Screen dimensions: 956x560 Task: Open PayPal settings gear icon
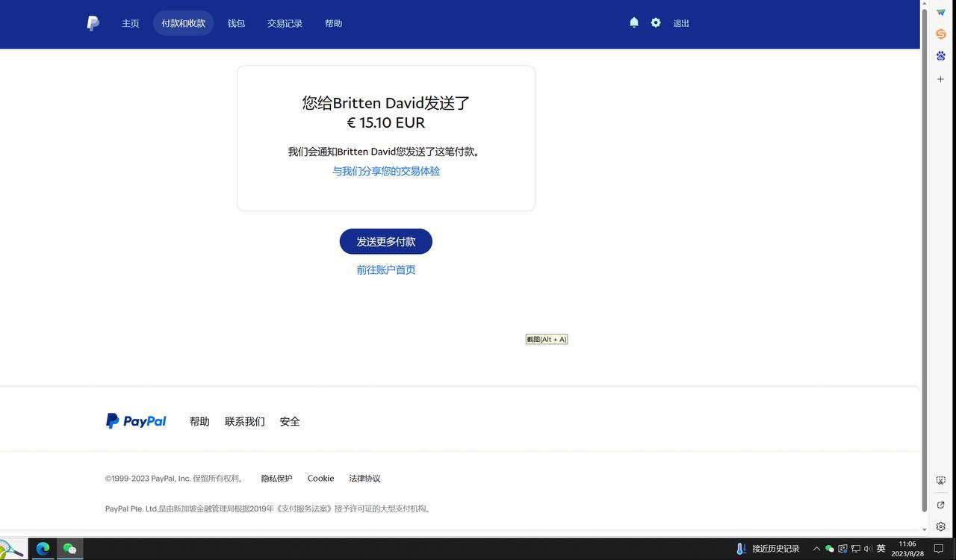(x=656, y=23)
